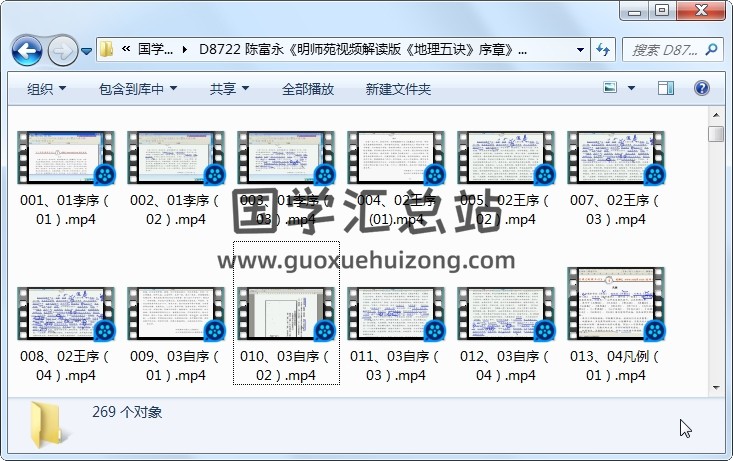Click the greyed Forward arrow button
733x461 pixels.
(x=63, y=50)
